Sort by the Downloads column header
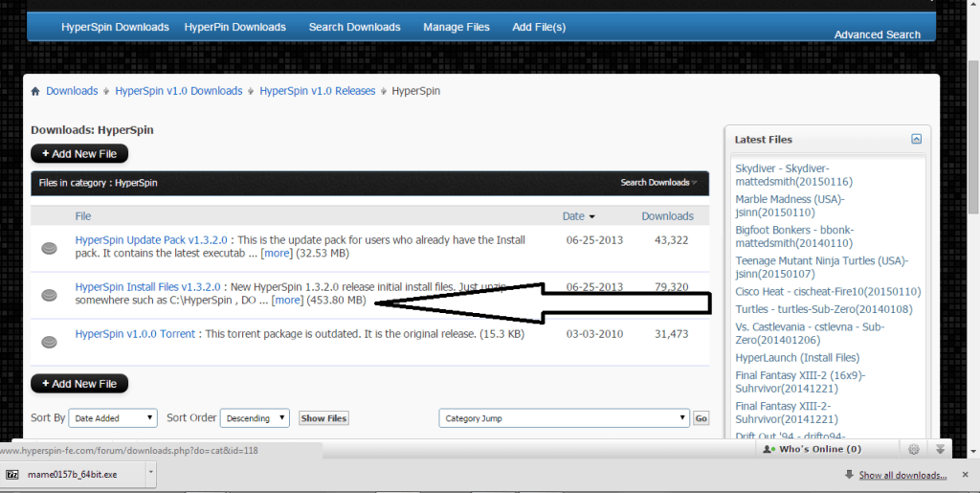The image size is (980, 493). [x=667, y=216]
